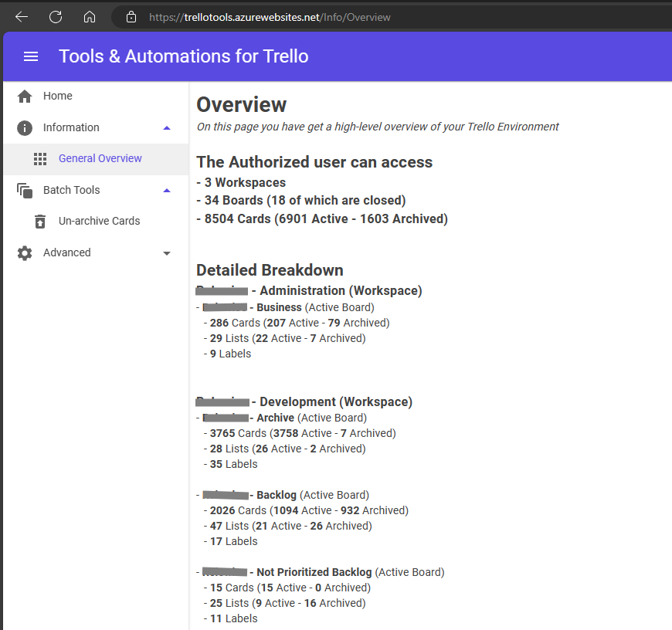Click the Overview heading
The width and height of the screenshot is (672, 630).
(241, 105)
